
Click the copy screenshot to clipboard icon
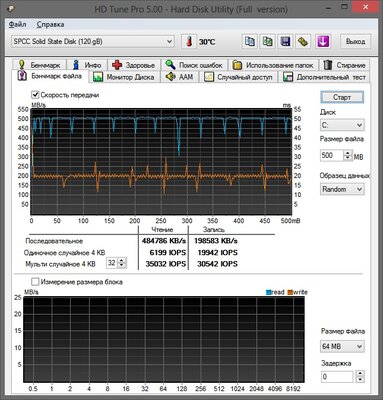click(x=267, y=42)
